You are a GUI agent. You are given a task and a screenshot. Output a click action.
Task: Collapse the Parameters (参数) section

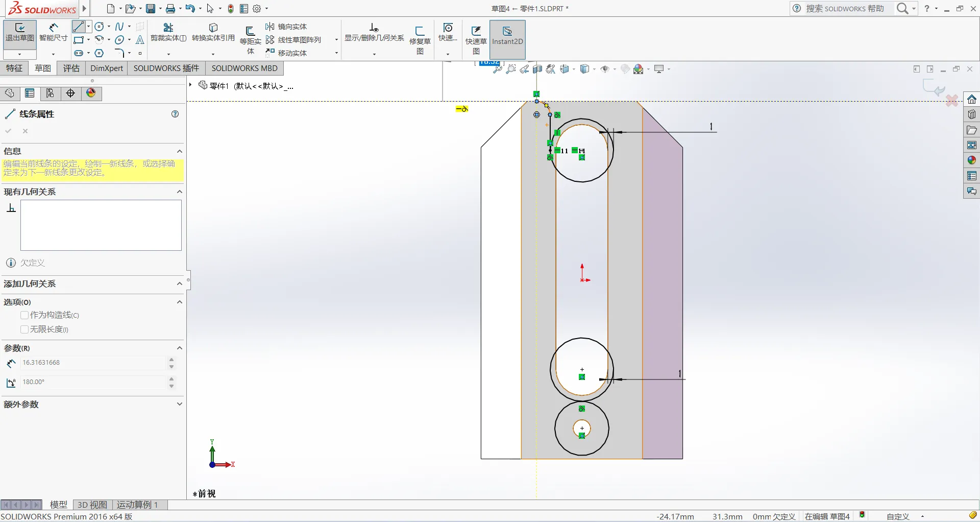[179, 348]
